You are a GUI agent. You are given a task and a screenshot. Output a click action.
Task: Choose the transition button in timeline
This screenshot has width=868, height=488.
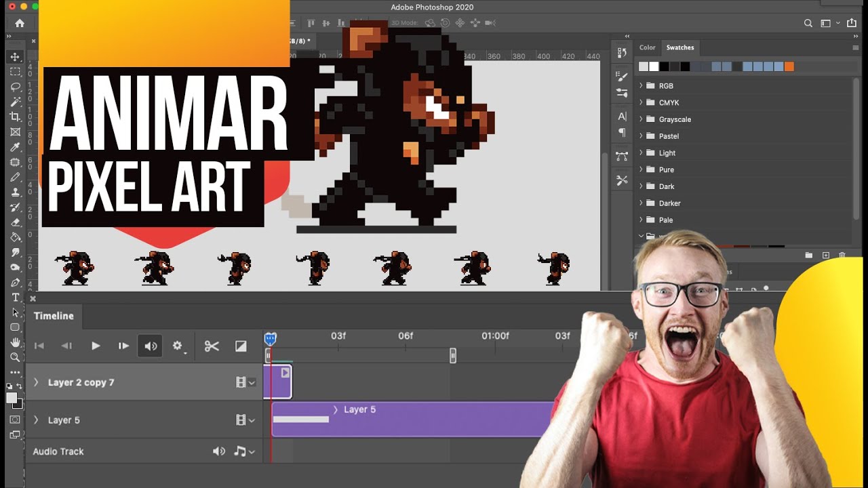(x=241, y=346)
